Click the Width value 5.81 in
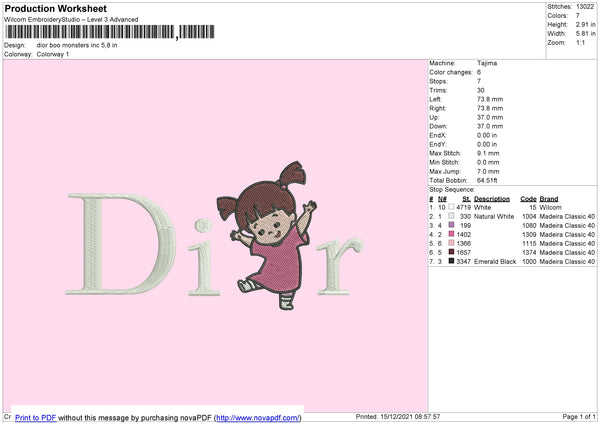The image size is (600, 424). point(585,34)
